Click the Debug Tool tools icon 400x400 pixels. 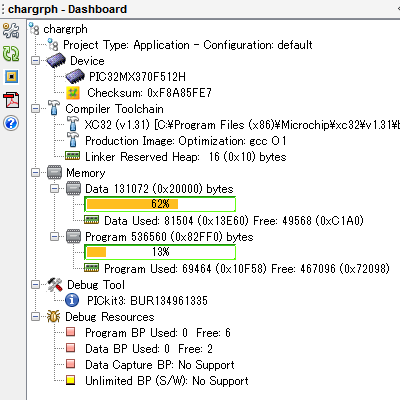[55, 284]
